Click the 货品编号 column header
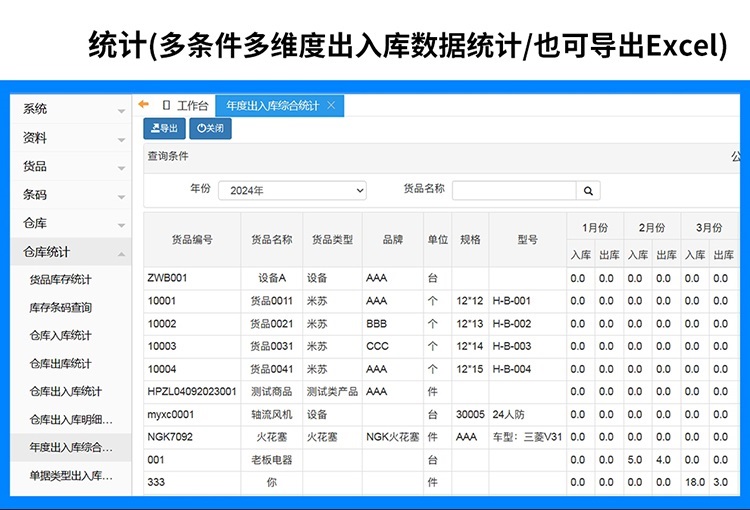 point(192,240)
